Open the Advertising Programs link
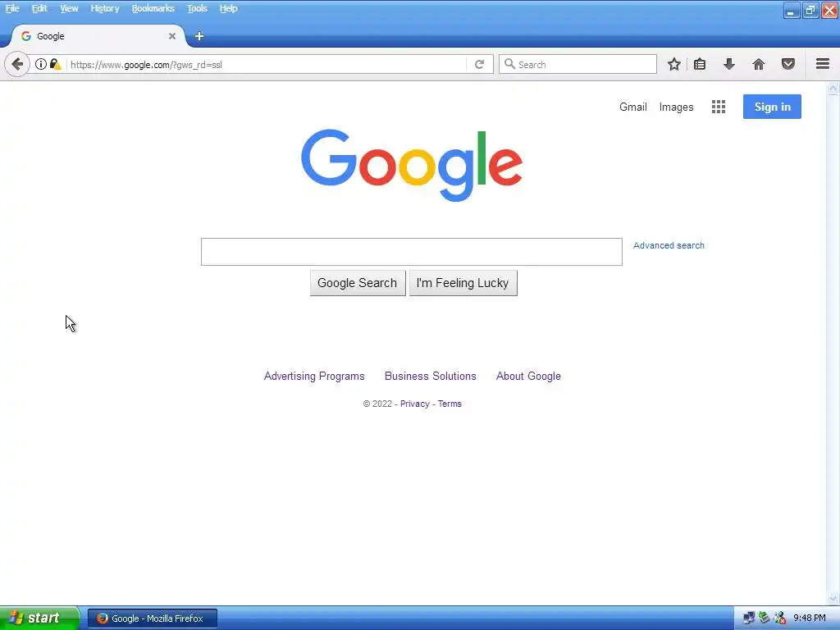This screenshot has height=630, width=840. pyautogui.click(x=314, y=376)
